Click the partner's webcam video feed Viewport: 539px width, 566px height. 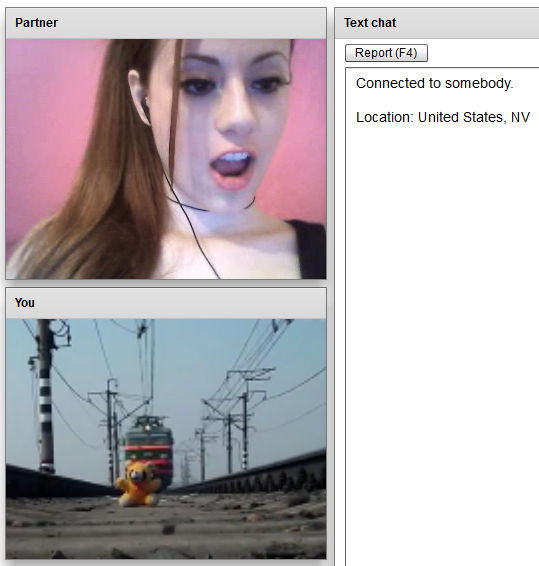click(166, 159)
